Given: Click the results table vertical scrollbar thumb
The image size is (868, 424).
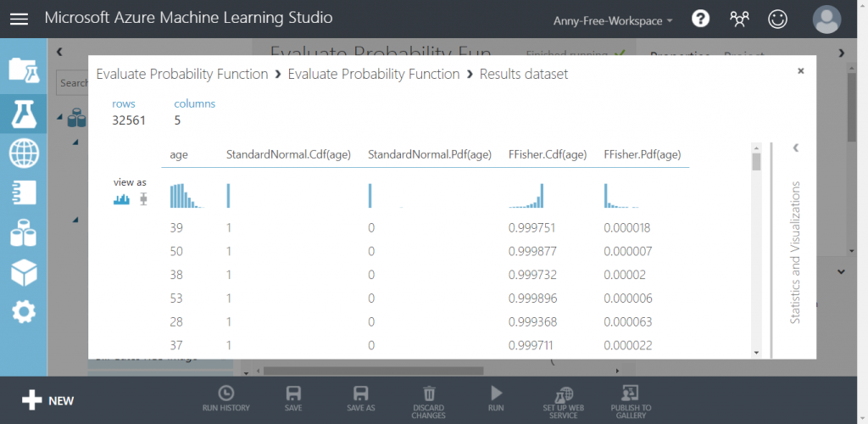Looking at the screenshot, I should 756,162.
